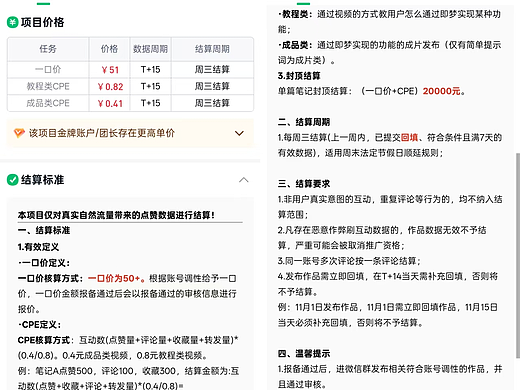The width and height of the screenshot is (520, 390).
Task: Click the ·一口价定义: label
Action: pos(44,263)
